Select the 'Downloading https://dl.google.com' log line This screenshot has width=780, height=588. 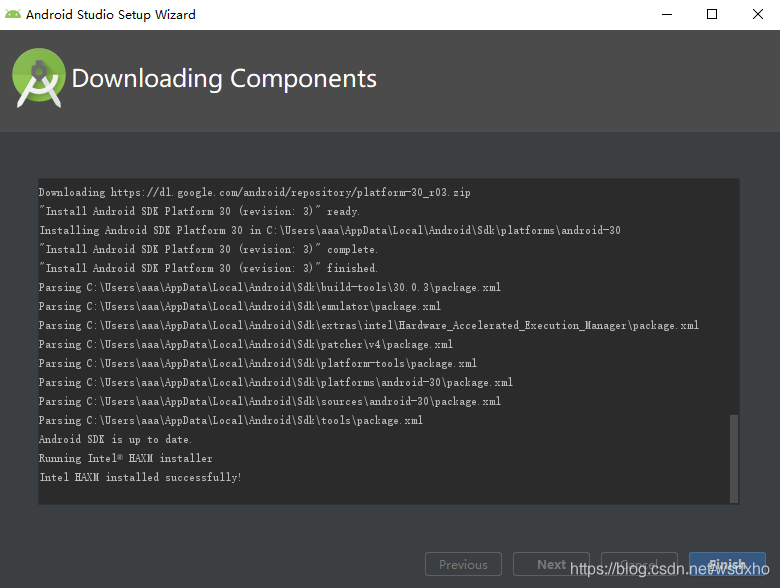(x=255, y=192)
